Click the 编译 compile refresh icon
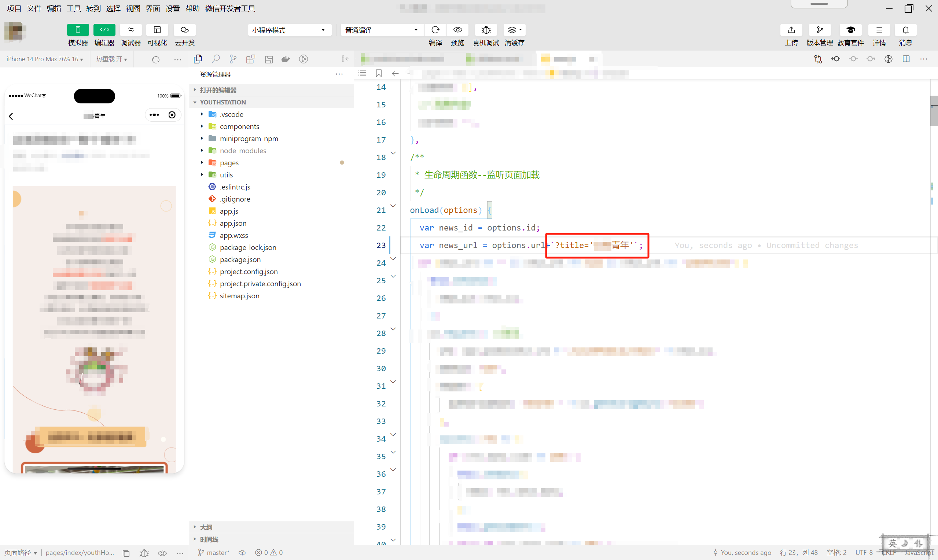The height and width of the screenshot is (560, 938). tap(435, 30)
